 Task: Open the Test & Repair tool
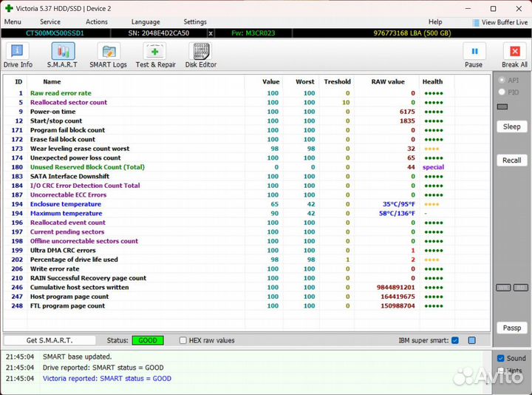[x=155, y=54]
